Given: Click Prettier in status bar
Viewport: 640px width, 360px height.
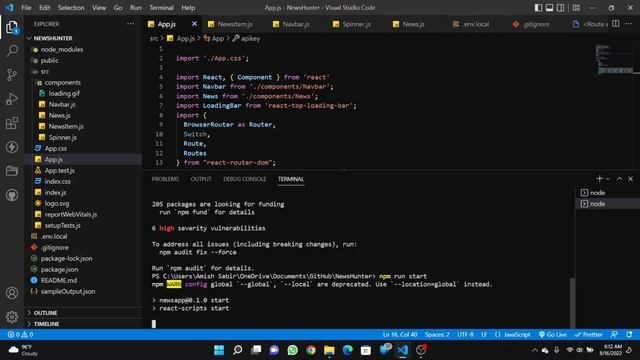Looking at the screenshot, I should (588, 334).
